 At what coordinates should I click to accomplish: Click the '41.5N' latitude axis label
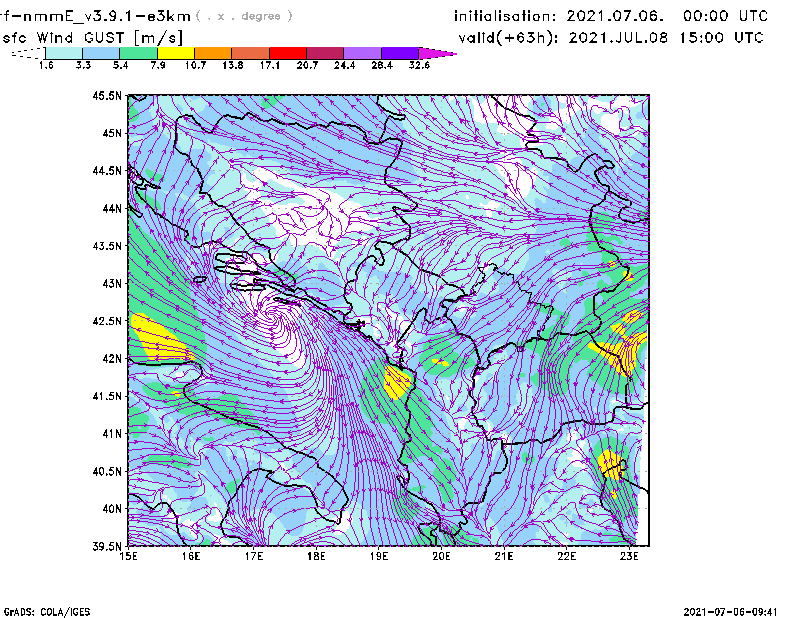coord(107,396)
